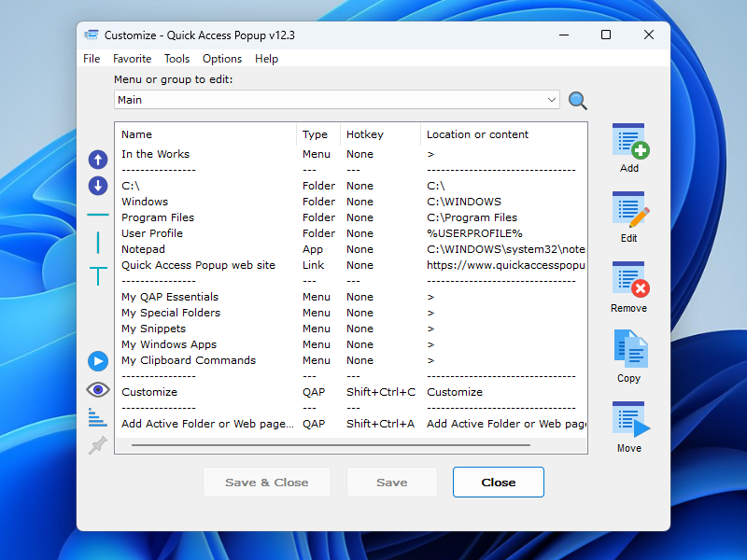The height and width of the screenshot is (560, 747).
Task: Click the %USERPROFILE% location cell
Action: [x=474, y=233]
